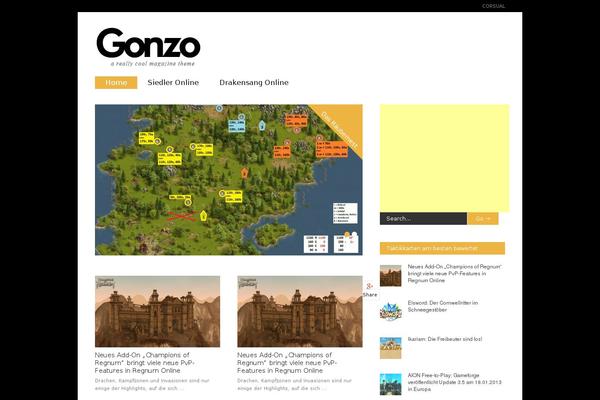Screen dimensions: 600x400
Task: Open sidebar link Neues Add-On Champions of Regnum
Action: (x=455, y=273)
